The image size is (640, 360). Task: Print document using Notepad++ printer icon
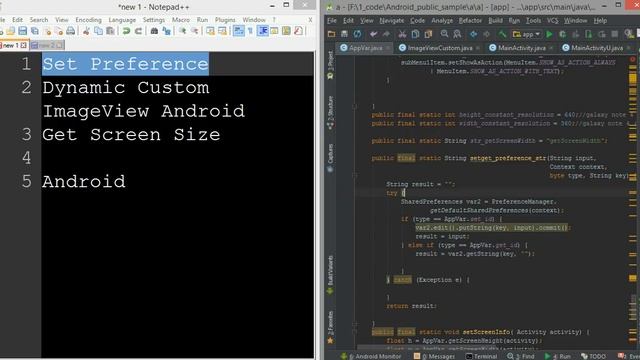pos(71,31)
